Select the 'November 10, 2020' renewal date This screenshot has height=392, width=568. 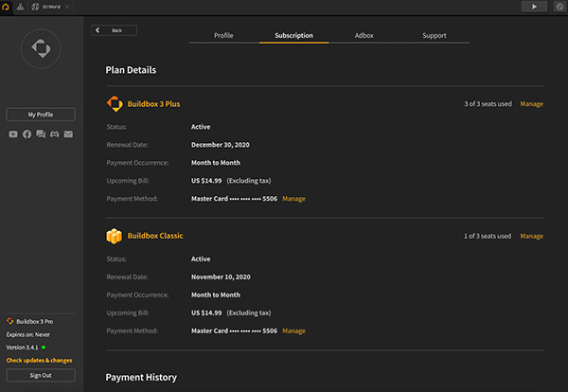tap(221, 276)
